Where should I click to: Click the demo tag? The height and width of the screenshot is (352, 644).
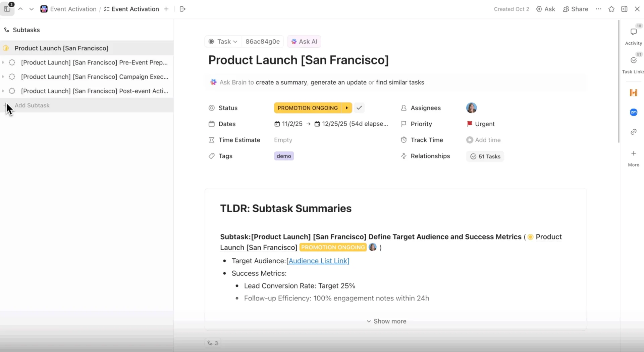(x=284, y=156)
